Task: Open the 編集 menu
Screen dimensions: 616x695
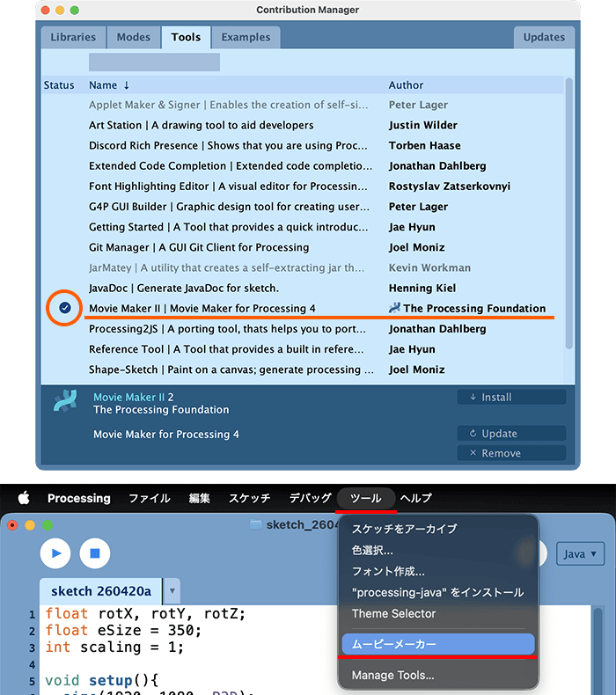Action: (x=199, y=498)
